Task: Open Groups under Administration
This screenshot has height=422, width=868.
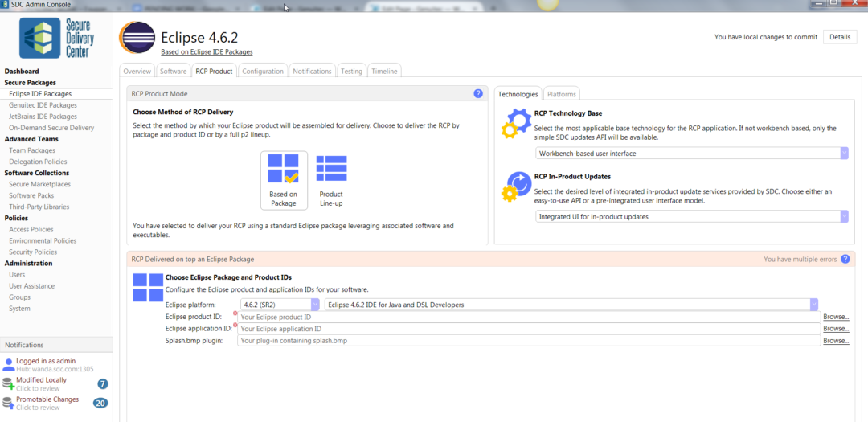Action: (19, 297)
